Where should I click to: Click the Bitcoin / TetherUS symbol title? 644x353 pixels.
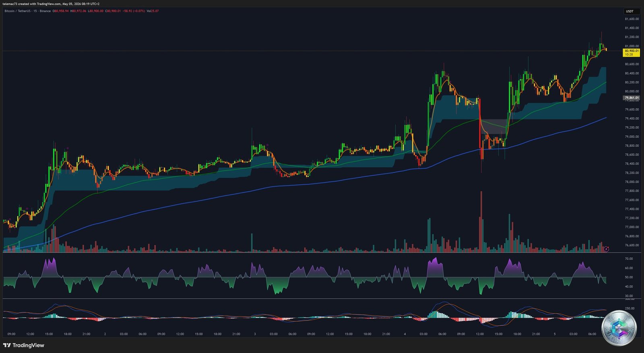[x=27, y=11]
